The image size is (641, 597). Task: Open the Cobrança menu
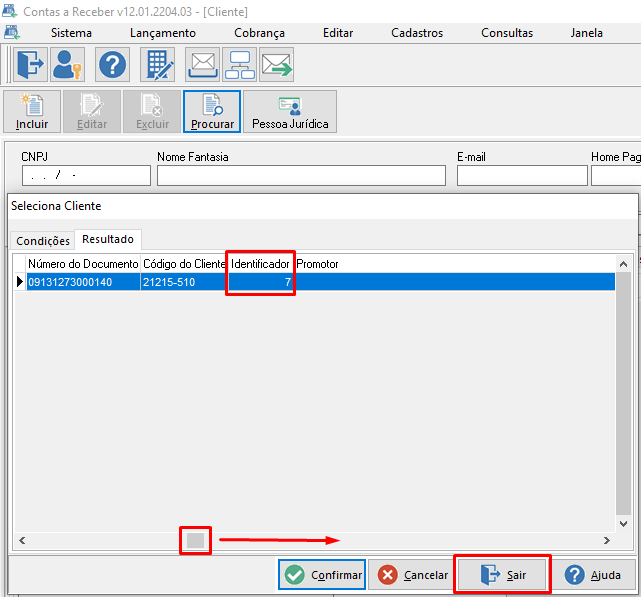[x=259, y=33]
